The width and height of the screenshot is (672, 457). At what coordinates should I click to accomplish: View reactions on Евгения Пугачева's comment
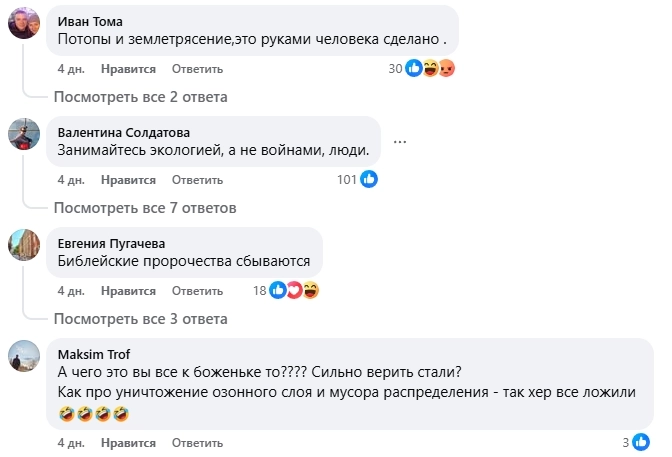pyautogui.click(x=294, y=291)
